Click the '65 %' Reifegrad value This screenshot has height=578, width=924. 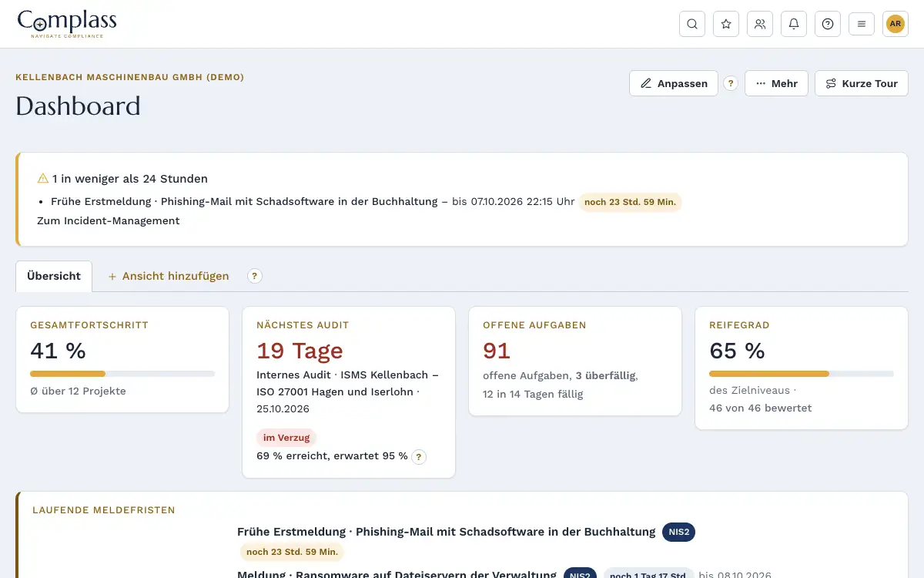(x=737, y=351)
